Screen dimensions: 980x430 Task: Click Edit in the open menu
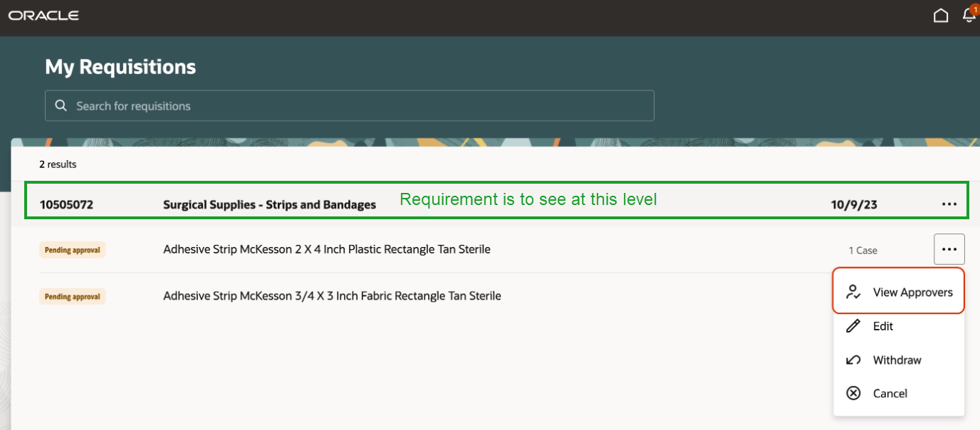[x=882, y=326]
